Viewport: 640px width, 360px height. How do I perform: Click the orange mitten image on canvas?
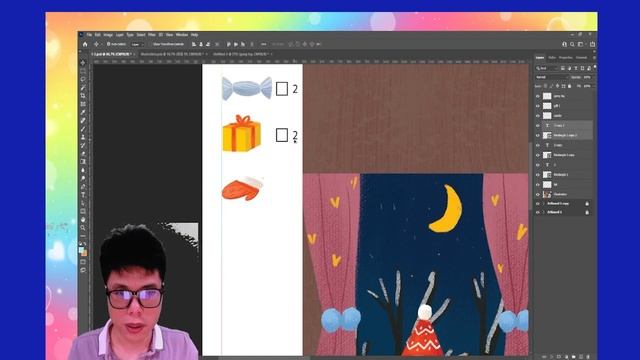(243, 189)
